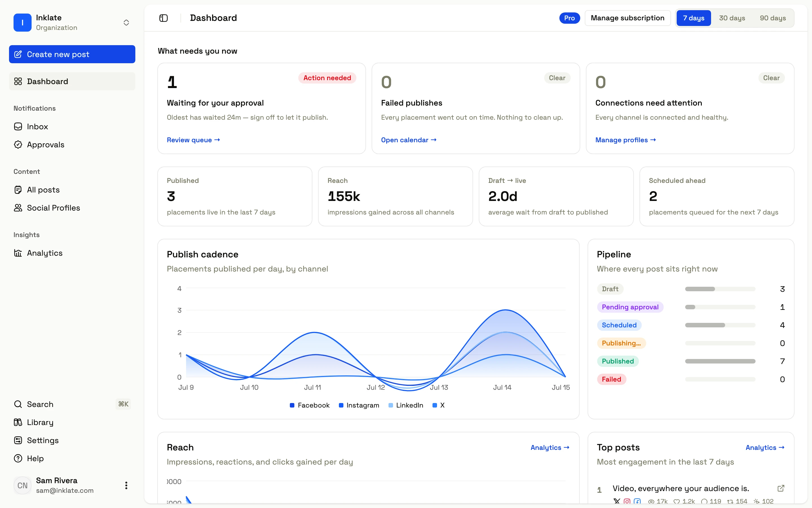Open Inbox from the sidebar

pos(72,126)
